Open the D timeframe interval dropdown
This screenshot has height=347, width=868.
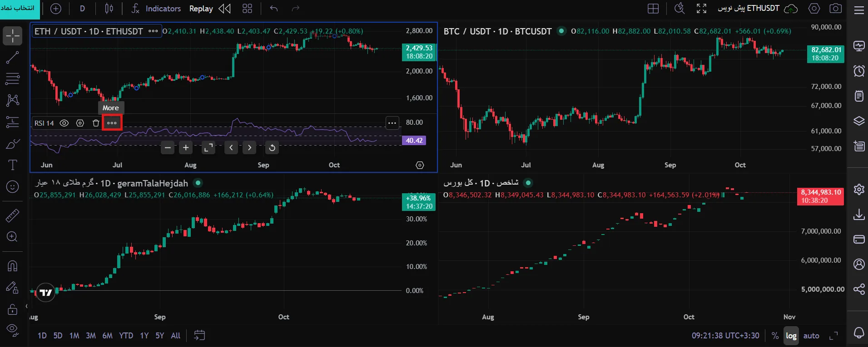point(82,9)
